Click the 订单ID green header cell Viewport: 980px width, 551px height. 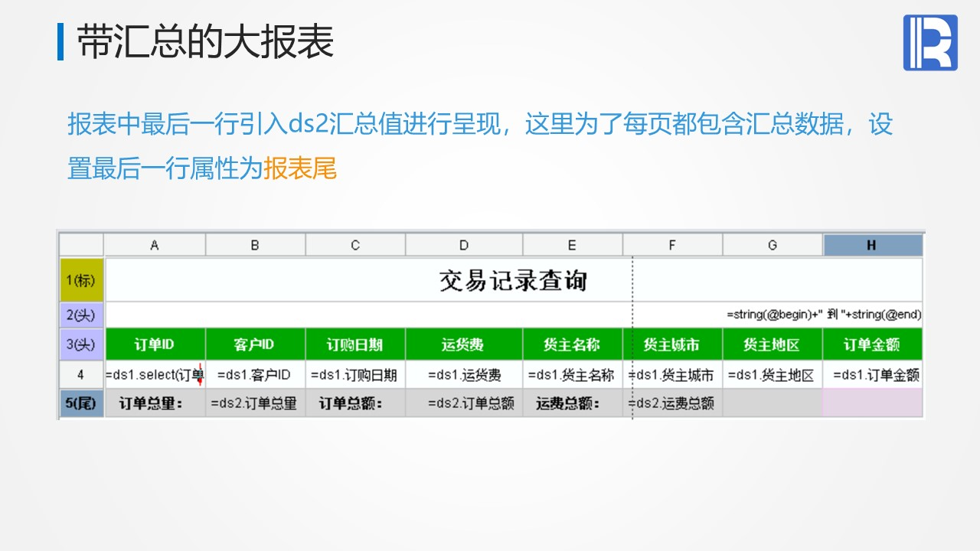point(155,344)
